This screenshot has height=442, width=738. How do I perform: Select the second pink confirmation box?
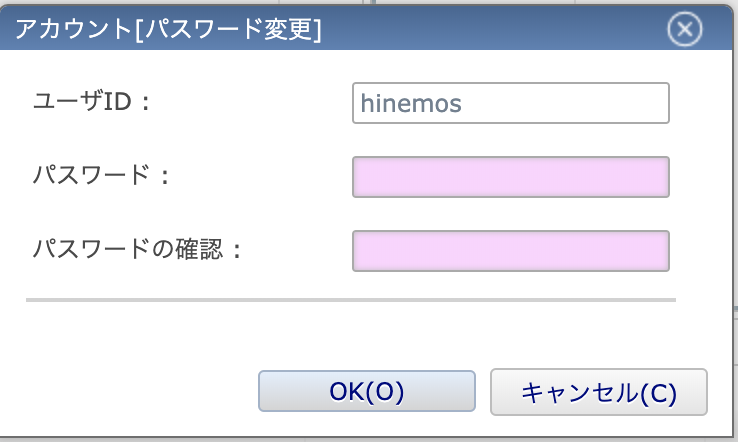511,251
